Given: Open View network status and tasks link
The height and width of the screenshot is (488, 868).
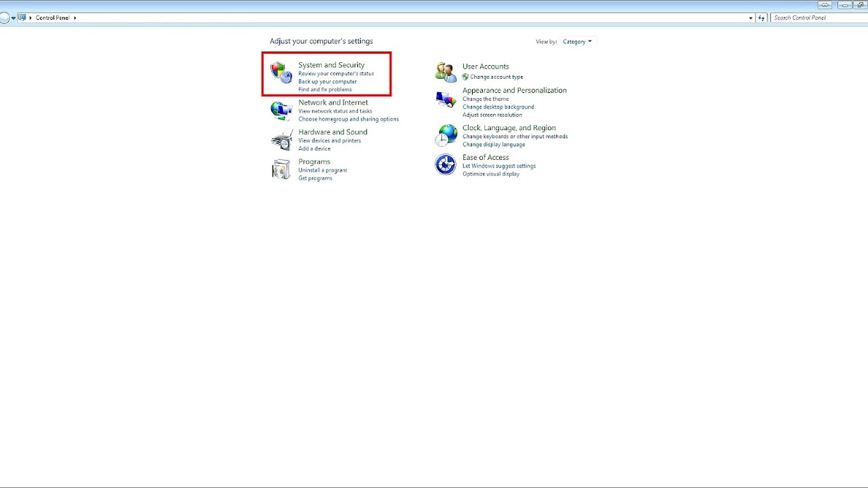Looking at the screenshot, I should point(335,111).
